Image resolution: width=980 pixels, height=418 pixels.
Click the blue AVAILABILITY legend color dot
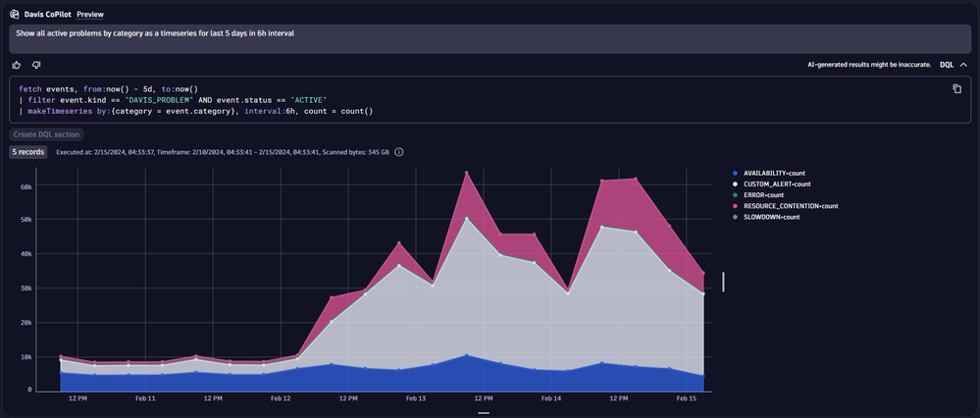point(736,173)
